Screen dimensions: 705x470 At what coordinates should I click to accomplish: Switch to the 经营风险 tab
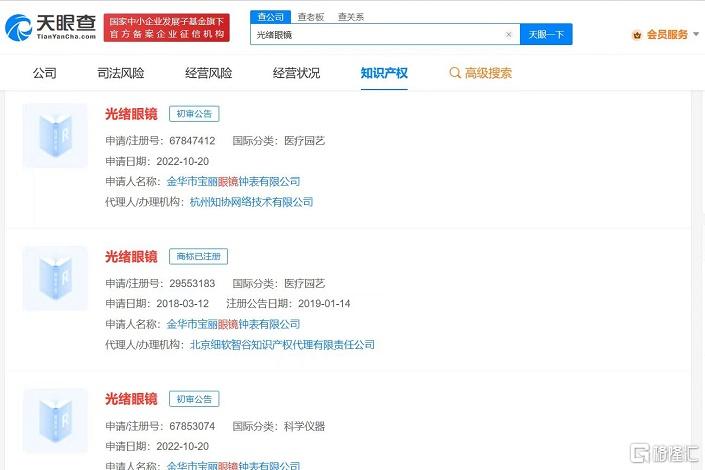click(x=208, y=73)
